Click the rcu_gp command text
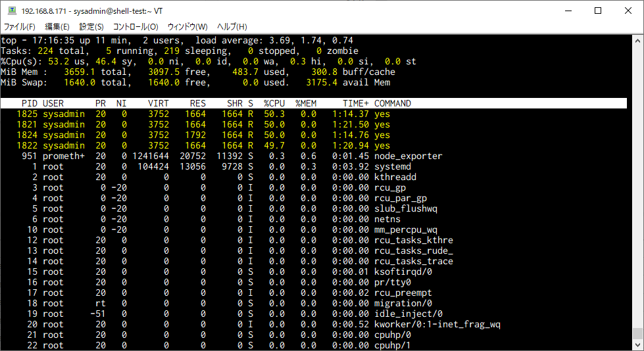Viewport: 644px width, 351px height. coord(390,187)
